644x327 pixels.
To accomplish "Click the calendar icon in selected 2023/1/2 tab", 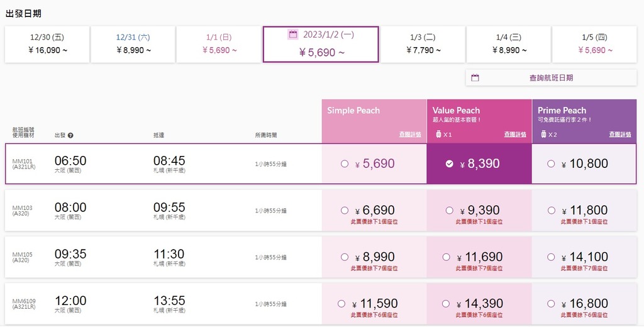I will 293,35.
